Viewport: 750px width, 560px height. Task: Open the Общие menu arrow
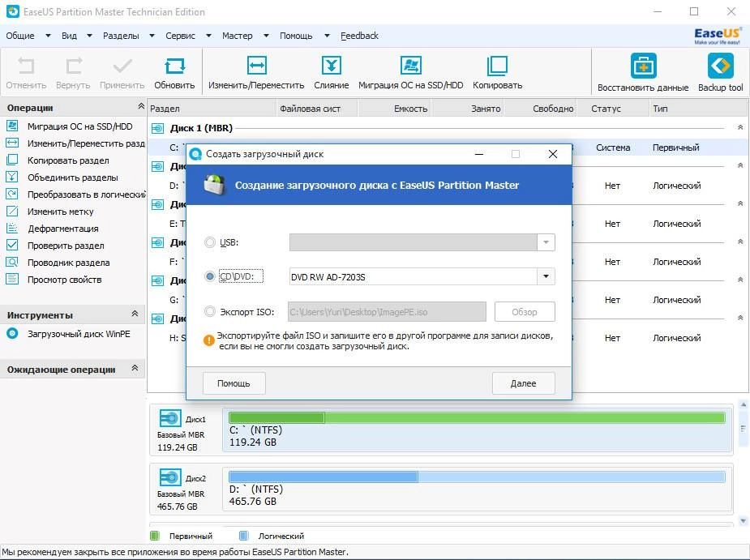[48, 36]
